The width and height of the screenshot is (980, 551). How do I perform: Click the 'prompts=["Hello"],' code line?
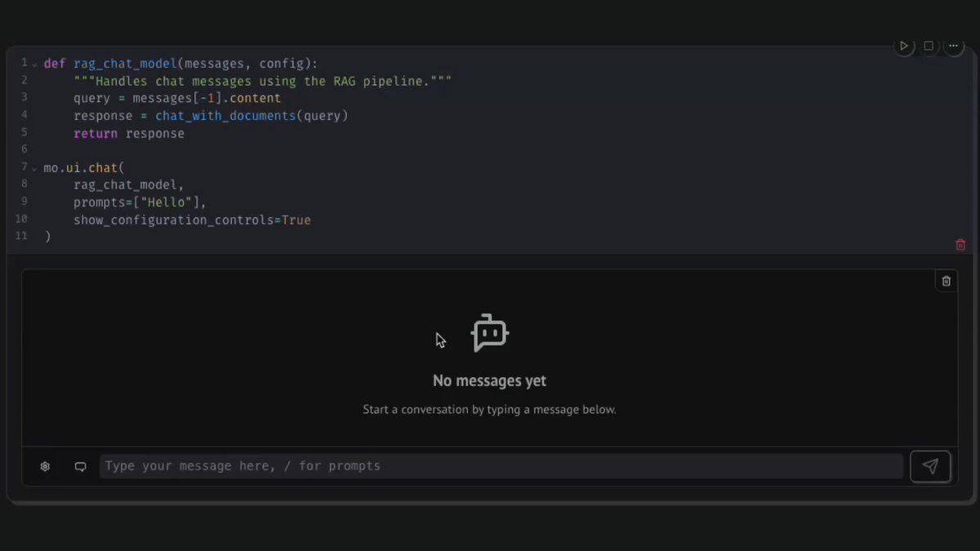140,202
